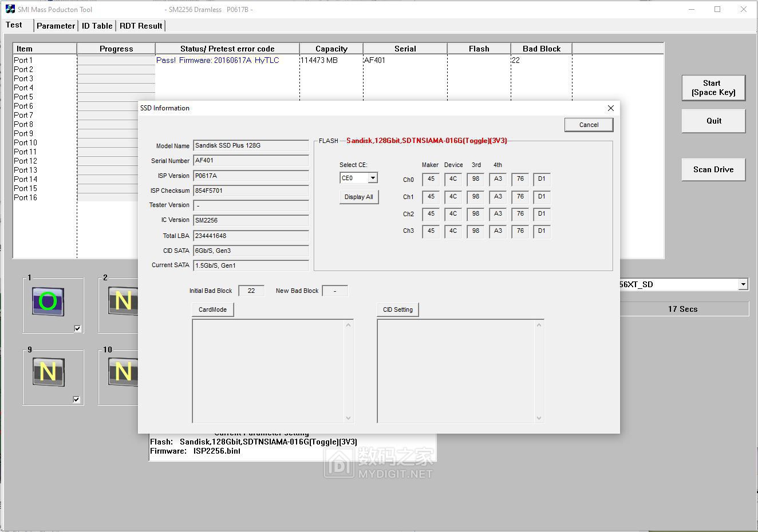758x532 pixels.
Task: Click the port 10 N status icon
Action: click(x=123, y=372)
